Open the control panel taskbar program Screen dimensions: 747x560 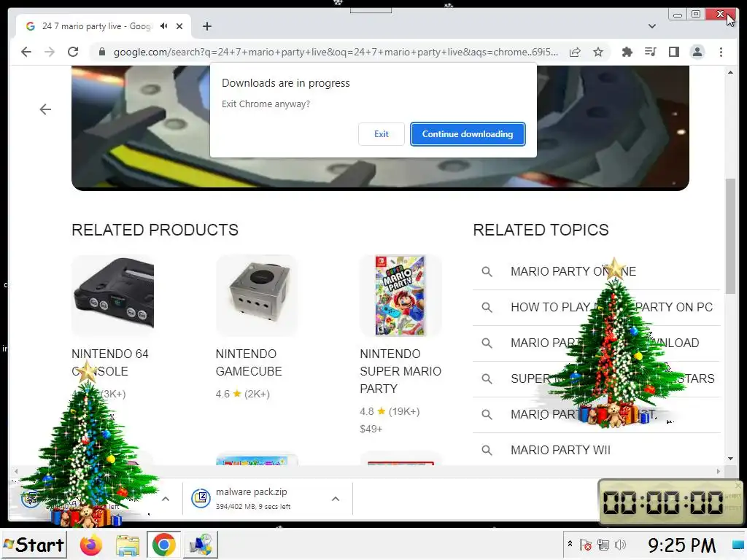pos(200,545)
